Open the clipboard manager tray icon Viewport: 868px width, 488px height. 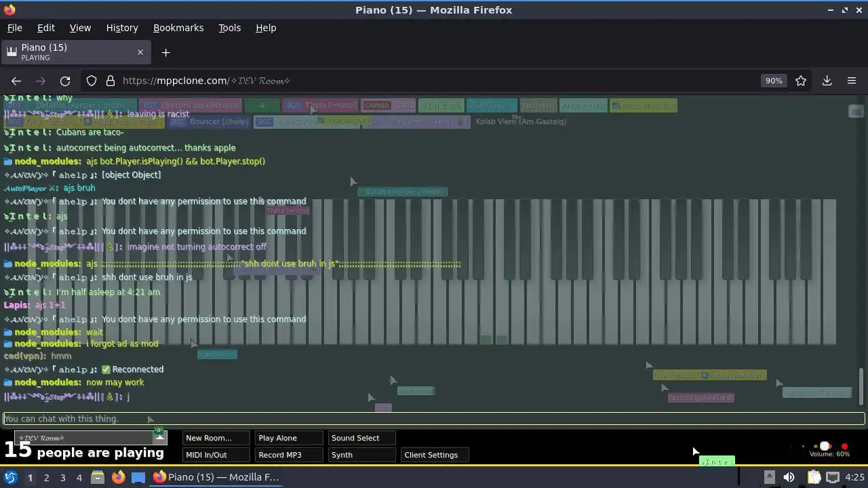pos(814,477)
